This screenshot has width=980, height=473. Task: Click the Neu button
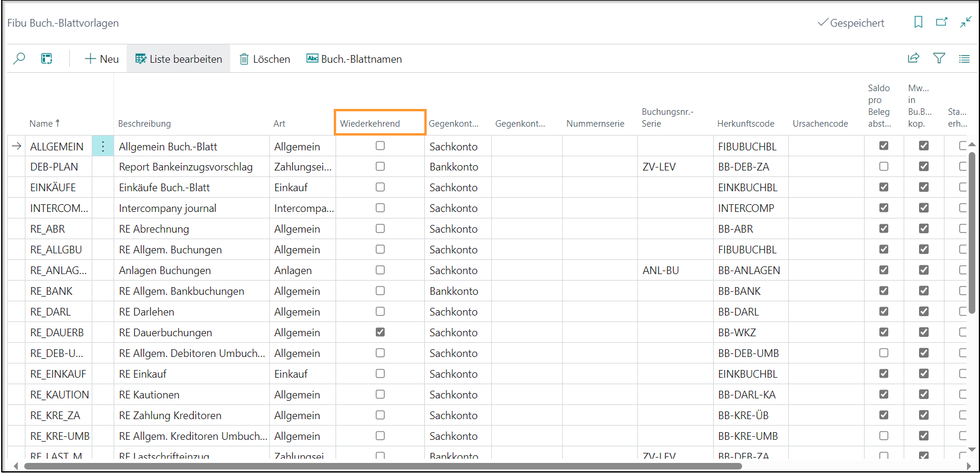tap(102, 59)
